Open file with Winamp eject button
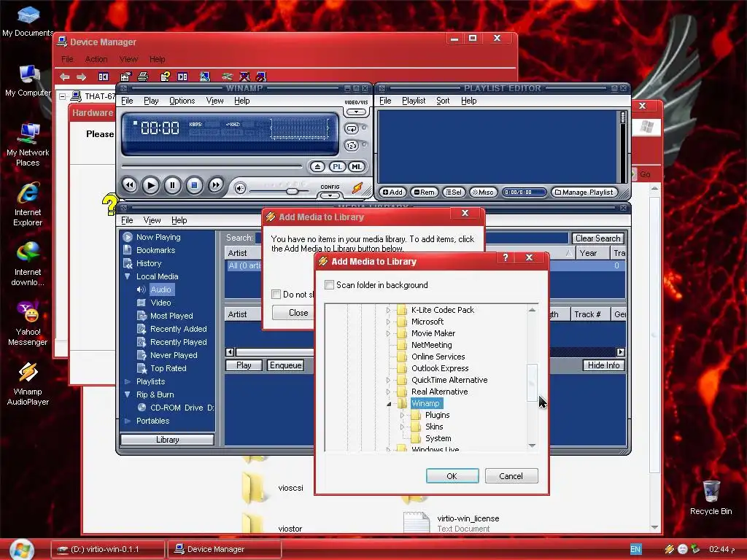Viewport: 747px width, 560px height. 317,167
